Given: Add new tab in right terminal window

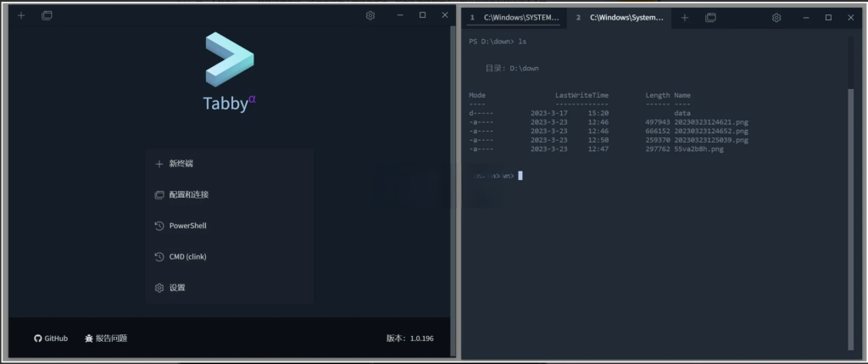Looking at the screenshot, I should [x=685, y=18].
